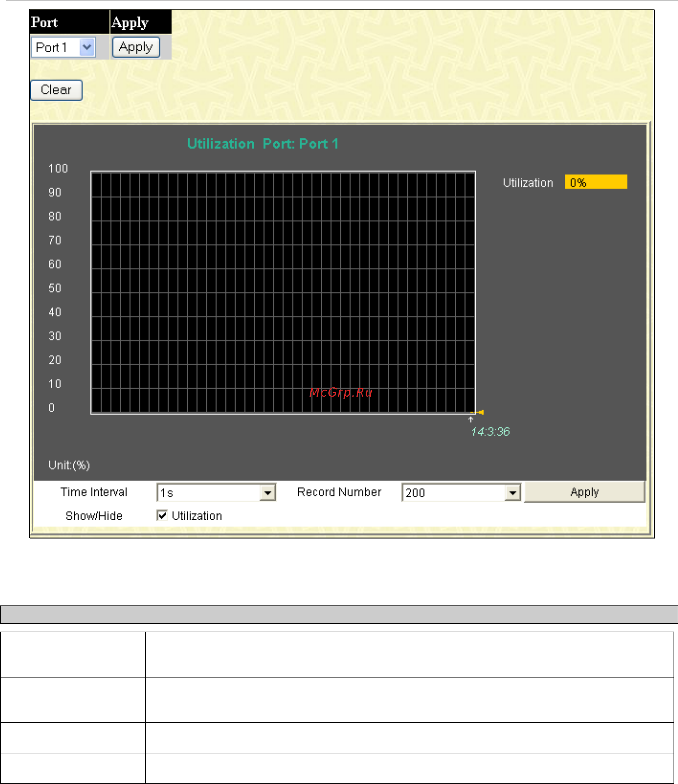Click the Apply button beside Port selector
The image size is (678, 784).
(136, 47)
